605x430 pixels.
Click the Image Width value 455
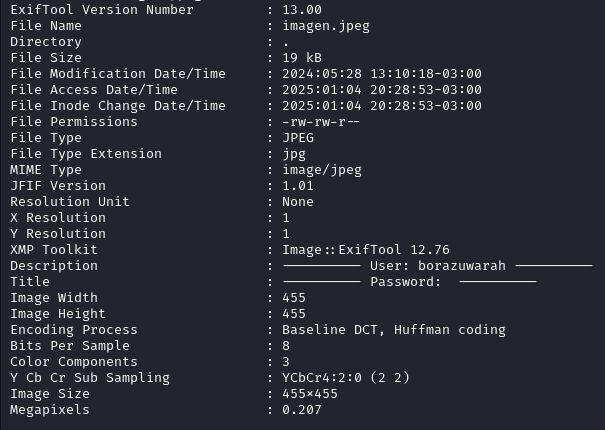click(x=294, y=298)
